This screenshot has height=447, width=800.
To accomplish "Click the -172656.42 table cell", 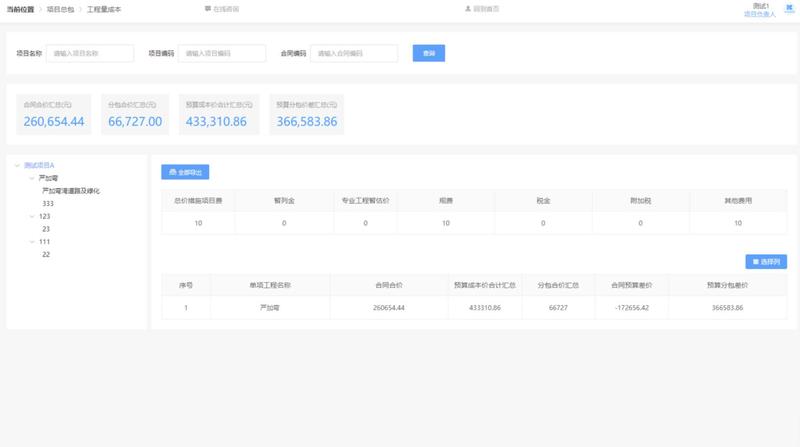I will point(632,308).
